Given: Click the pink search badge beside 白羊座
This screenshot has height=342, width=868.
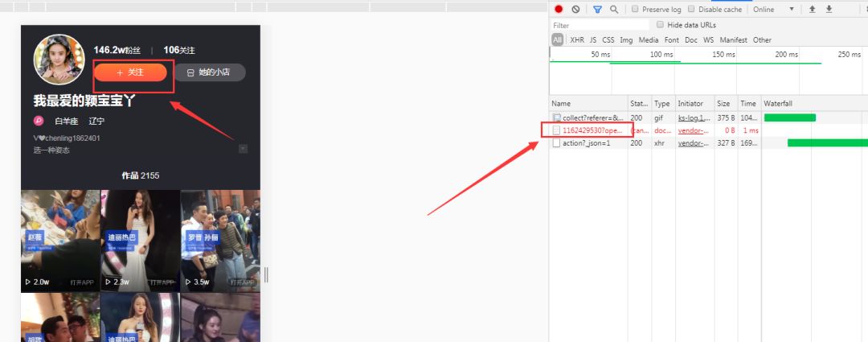Looking at the screenshot, I should tap(39, 121).
